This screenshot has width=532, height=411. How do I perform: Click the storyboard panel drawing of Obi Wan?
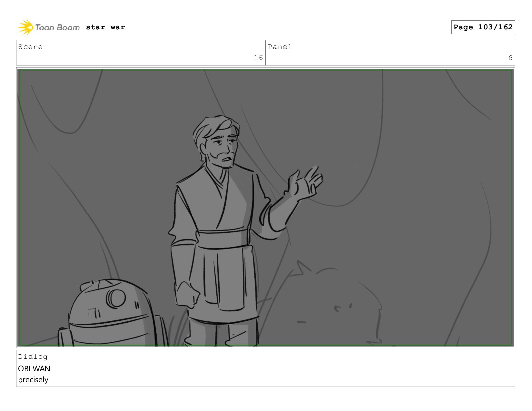tap(265, 208)
